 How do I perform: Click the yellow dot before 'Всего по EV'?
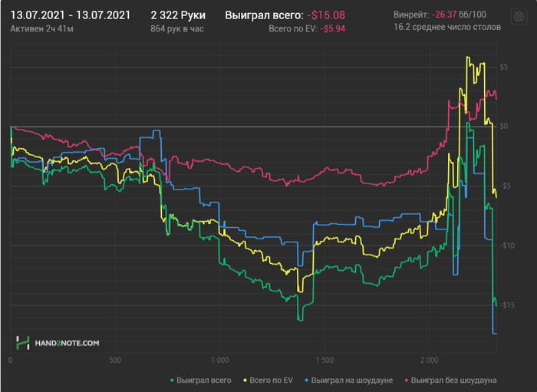pos(245,380)
